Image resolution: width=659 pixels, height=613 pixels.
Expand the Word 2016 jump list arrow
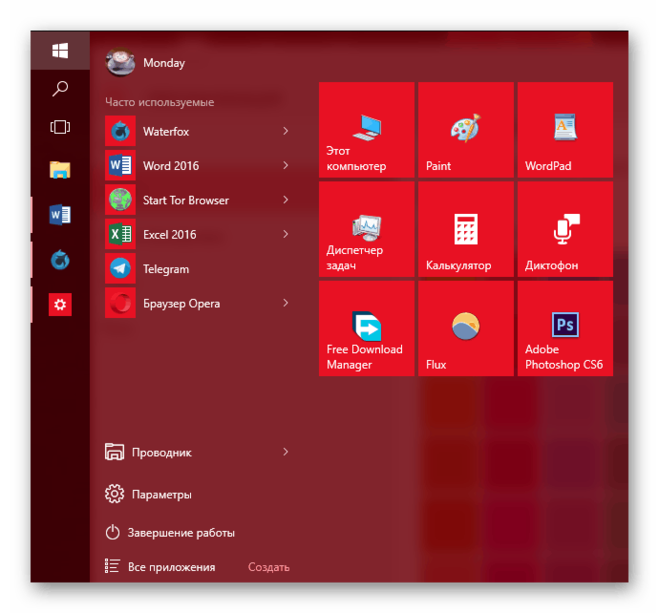pos(285,166)
